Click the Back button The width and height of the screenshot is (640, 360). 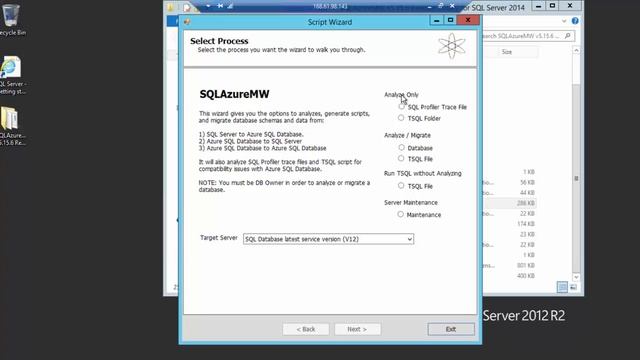pos(306,329)
